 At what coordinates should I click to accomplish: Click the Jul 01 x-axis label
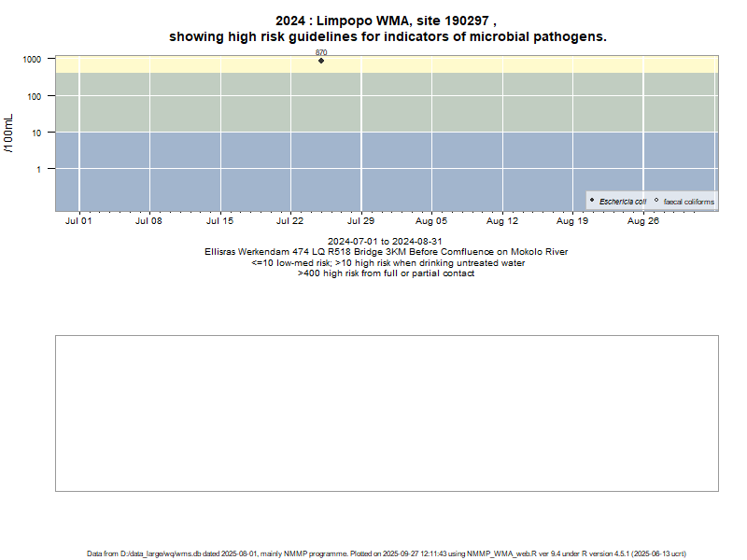coord(78,222)
